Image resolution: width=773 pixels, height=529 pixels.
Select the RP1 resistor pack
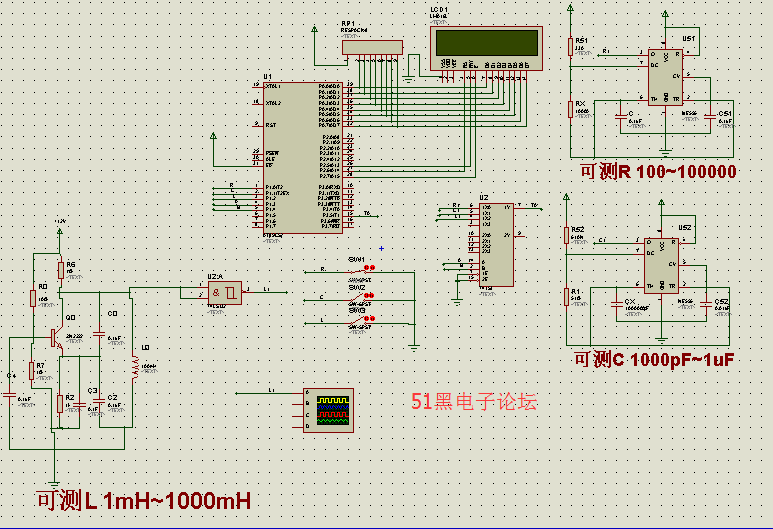[x=372, y=47]
